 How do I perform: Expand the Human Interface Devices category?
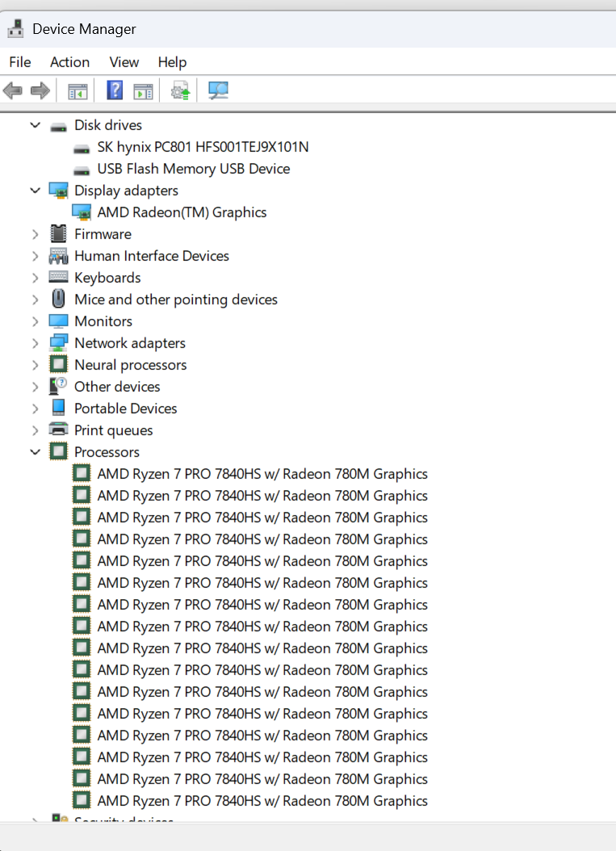pos(36,256)
